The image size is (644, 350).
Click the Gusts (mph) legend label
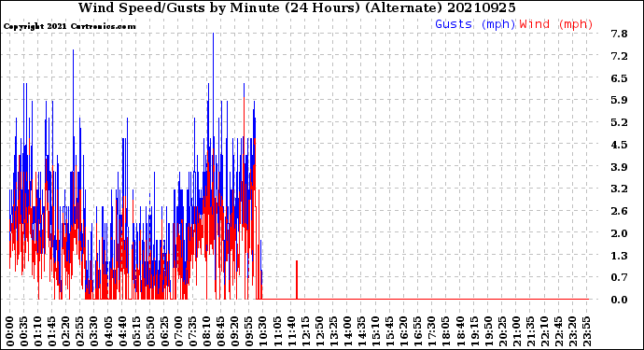pyautogui.click(x=475, y=24)
